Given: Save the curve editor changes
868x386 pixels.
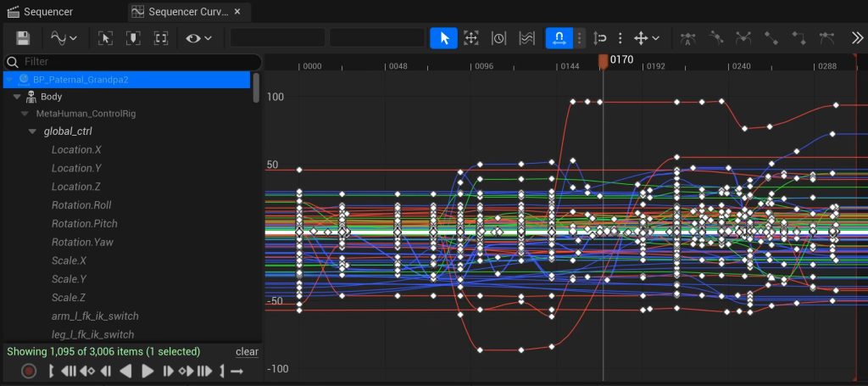Looking at the screenshot, I should [x=23, y=38].
